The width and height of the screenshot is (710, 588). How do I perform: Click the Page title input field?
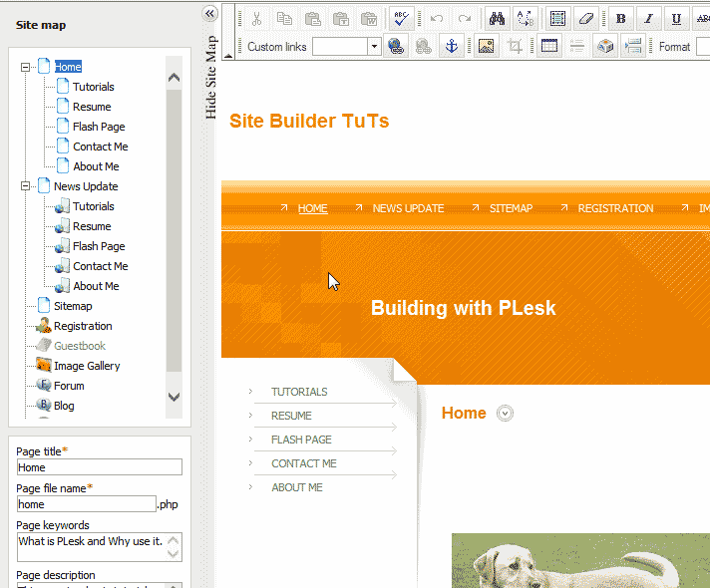99,467
